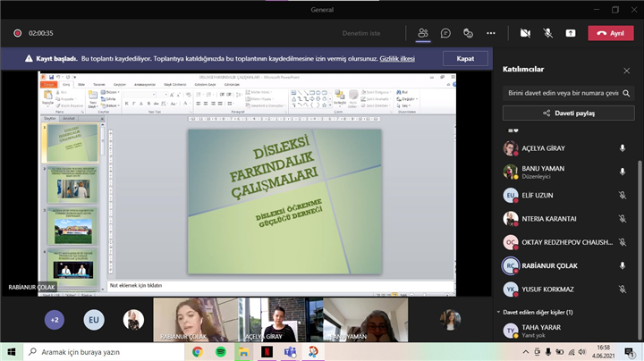Open the Gizlilik ilkesi link
The width and height of the screenshot is (644, 361).
[397, 57]
